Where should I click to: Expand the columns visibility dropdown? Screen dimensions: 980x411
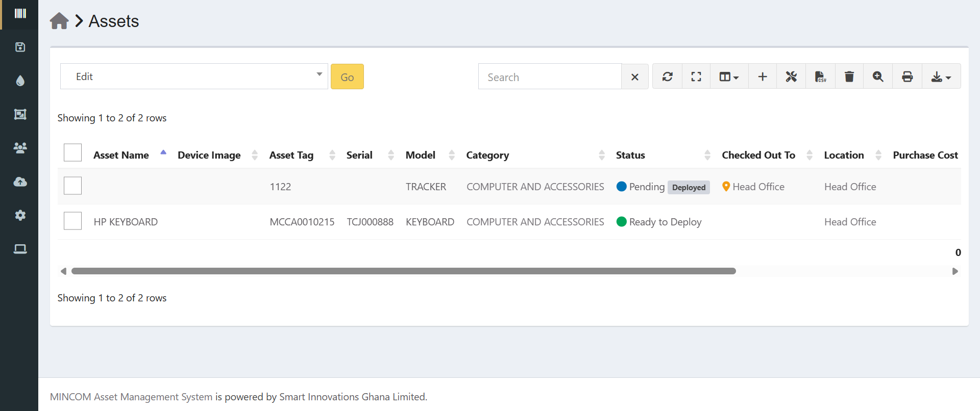pos(729,76)
